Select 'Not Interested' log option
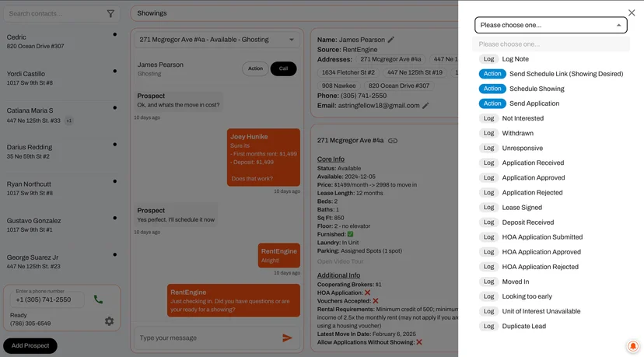The height and width of the screenshot is (357, 644). click(x=551, y=118)
